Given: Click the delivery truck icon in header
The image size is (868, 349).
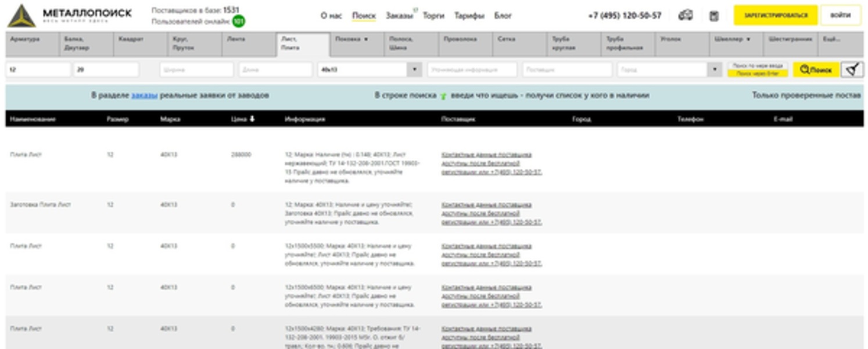Looking at the screenshot, I should click(x=686, y=16).
